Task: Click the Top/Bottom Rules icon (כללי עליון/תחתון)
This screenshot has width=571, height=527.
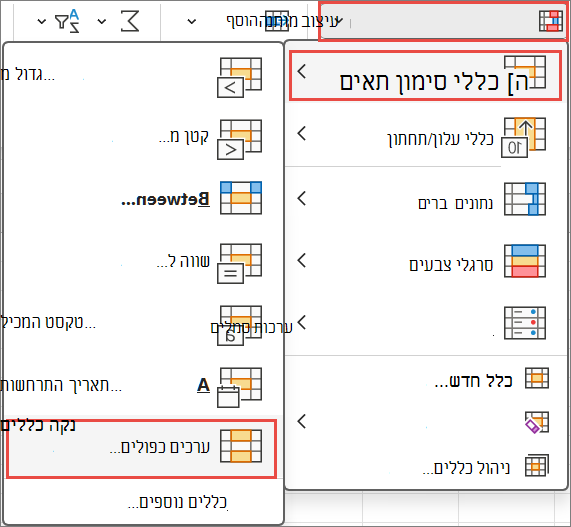Action: tap(524, 137)
